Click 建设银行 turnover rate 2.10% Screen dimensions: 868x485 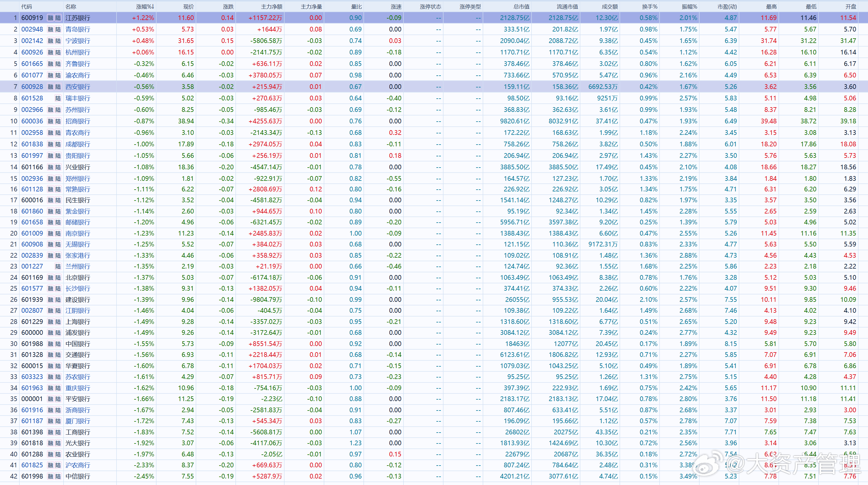649,299
